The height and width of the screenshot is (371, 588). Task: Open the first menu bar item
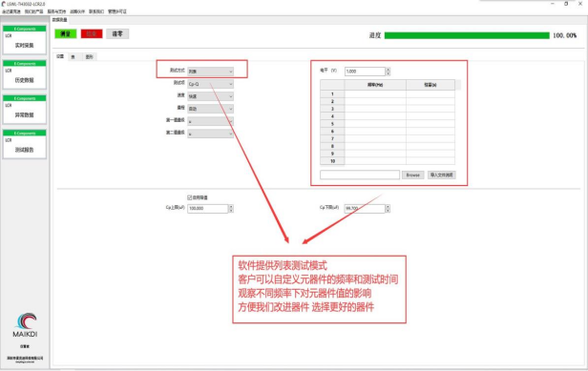click(11, 11)
